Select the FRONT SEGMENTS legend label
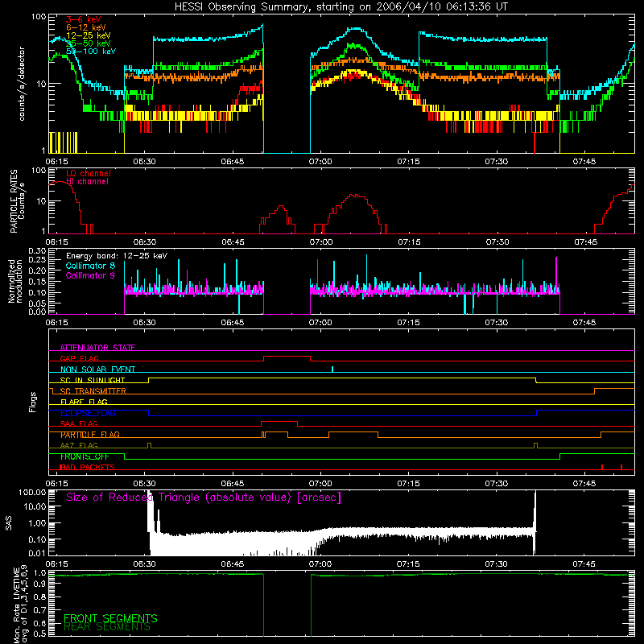Viewport: 644px width, 644px height. click(x=110, y=618)
